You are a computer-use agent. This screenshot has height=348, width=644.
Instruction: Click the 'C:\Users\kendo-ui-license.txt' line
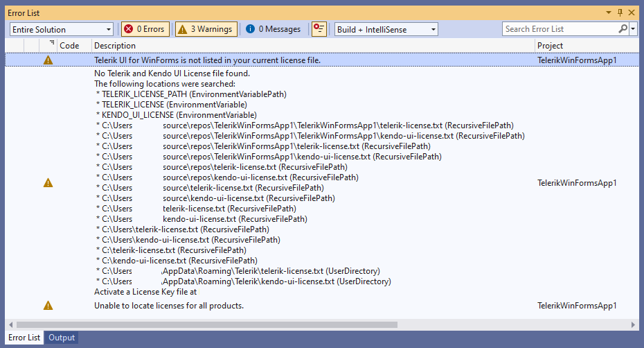click(188, 240)
